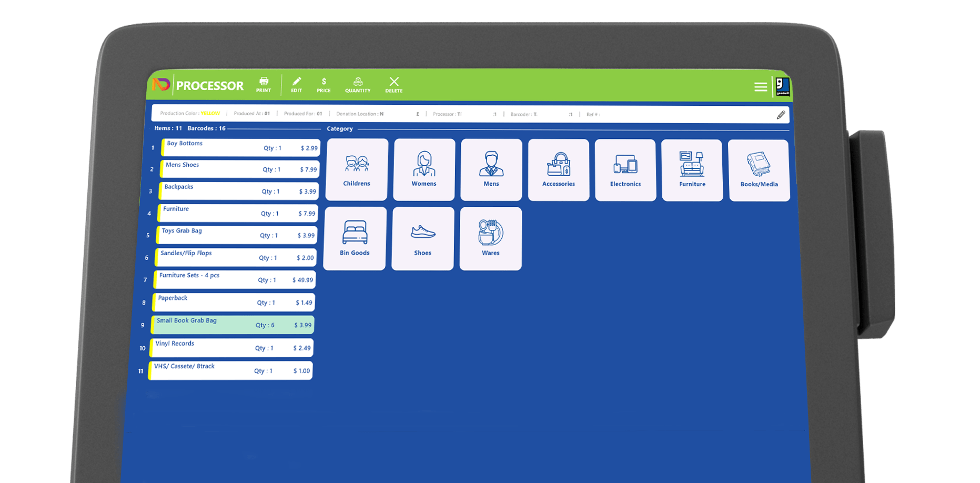
Task: Click the Goodwill logo icon
Action: point(782,86)
